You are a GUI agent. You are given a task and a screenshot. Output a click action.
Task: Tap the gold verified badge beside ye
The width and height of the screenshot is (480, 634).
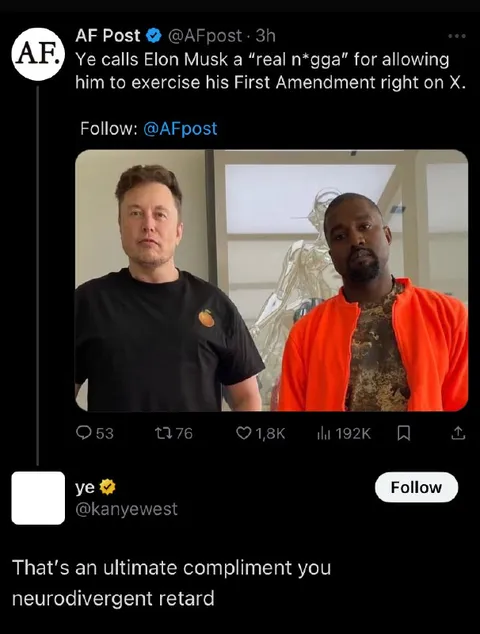[107, 488]
